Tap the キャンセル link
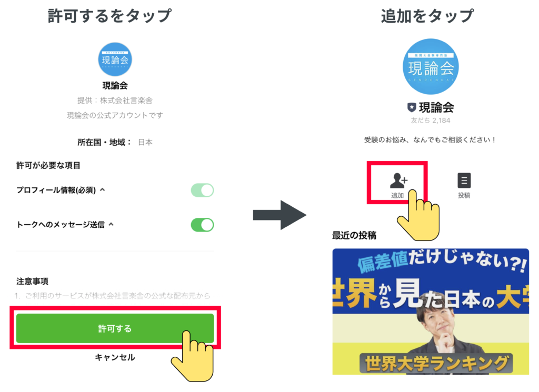Image resolution: width=539 pixels, height=392 pixels. (x=115, y=357)
